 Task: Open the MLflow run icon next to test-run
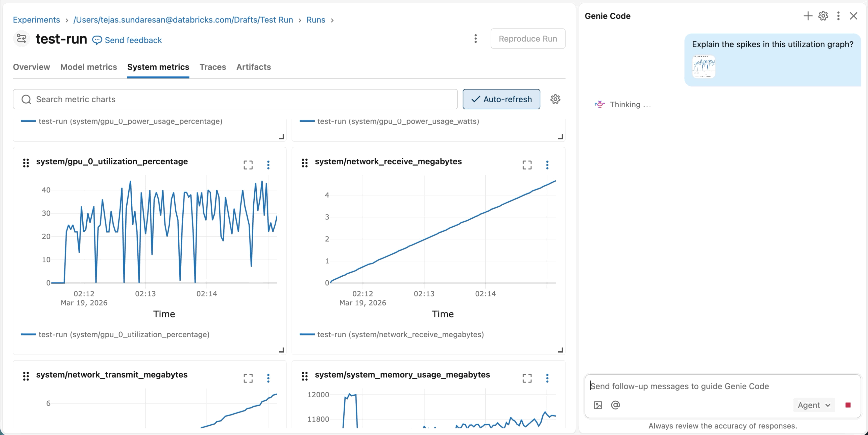coord(21,39)
